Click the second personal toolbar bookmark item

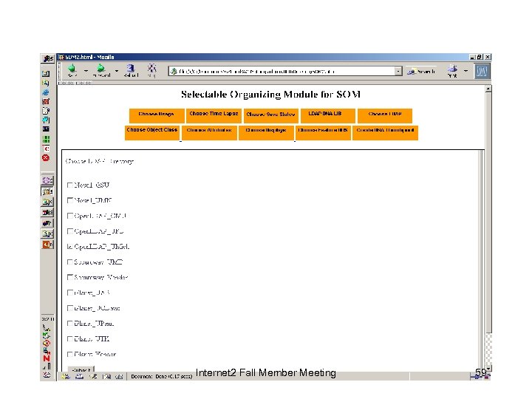click(x=83, y=83)
